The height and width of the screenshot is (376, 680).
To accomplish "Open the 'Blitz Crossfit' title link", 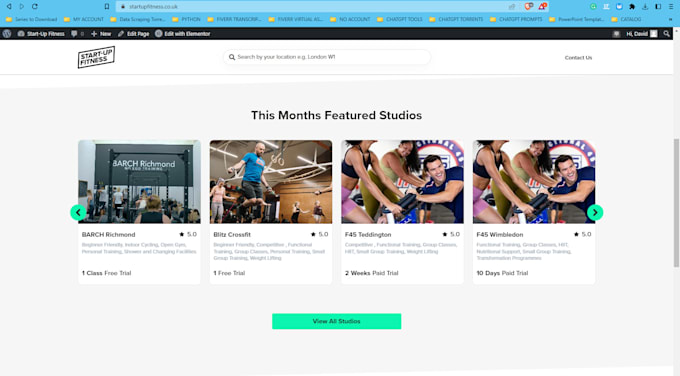I will (x=232, y=234).
